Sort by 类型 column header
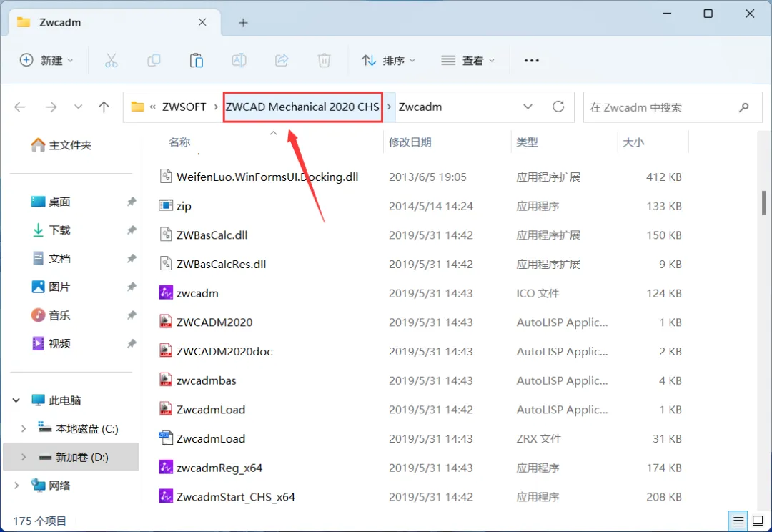The image size is (772, 532). pyautogui.click(x=527, y=142)
